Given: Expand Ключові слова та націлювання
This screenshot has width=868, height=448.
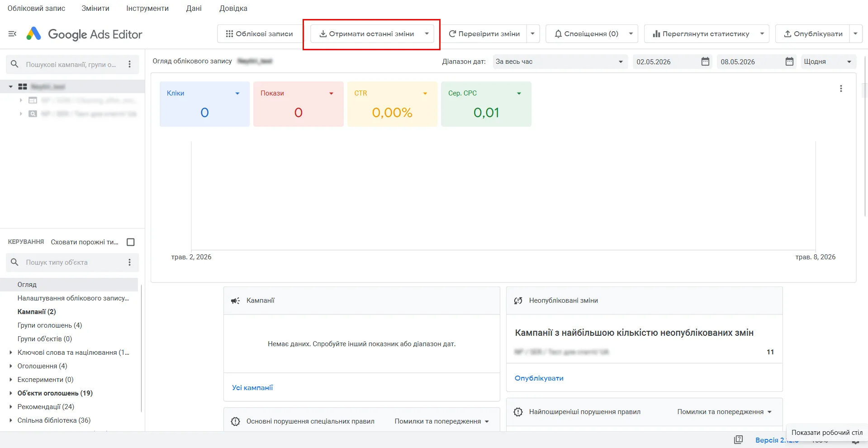Looking at the screenshot, I should 11,353.
